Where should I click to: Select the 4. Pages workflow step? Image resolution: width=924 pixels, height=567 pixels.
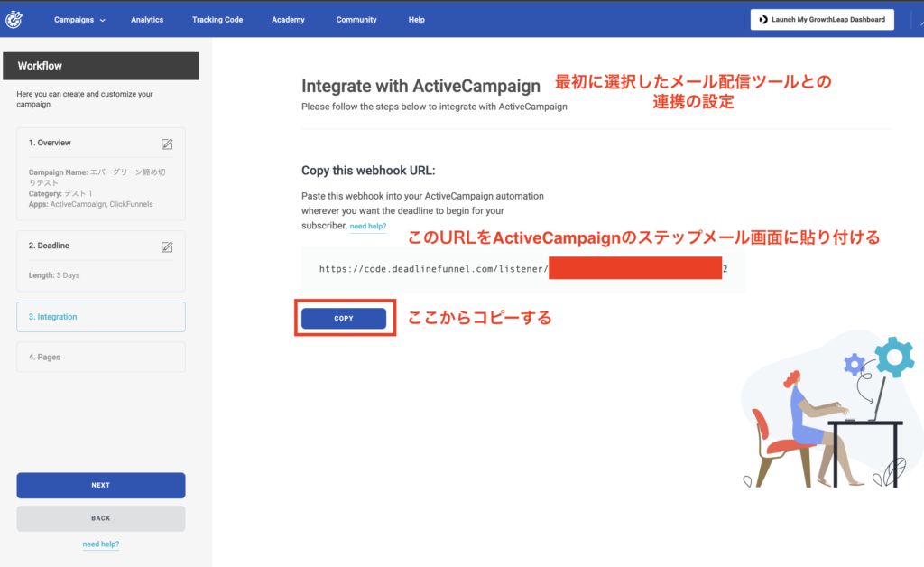101,358
